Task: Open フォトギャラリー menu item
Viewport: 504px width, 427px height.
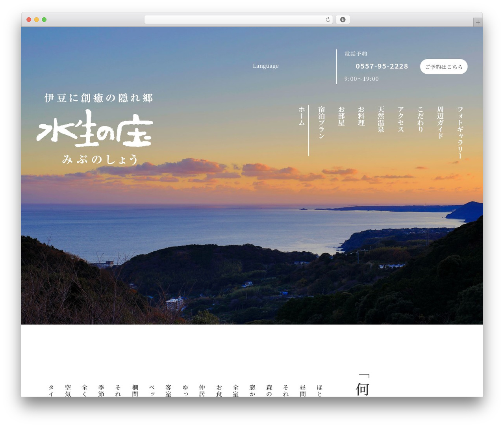Action: click(460, 132)
